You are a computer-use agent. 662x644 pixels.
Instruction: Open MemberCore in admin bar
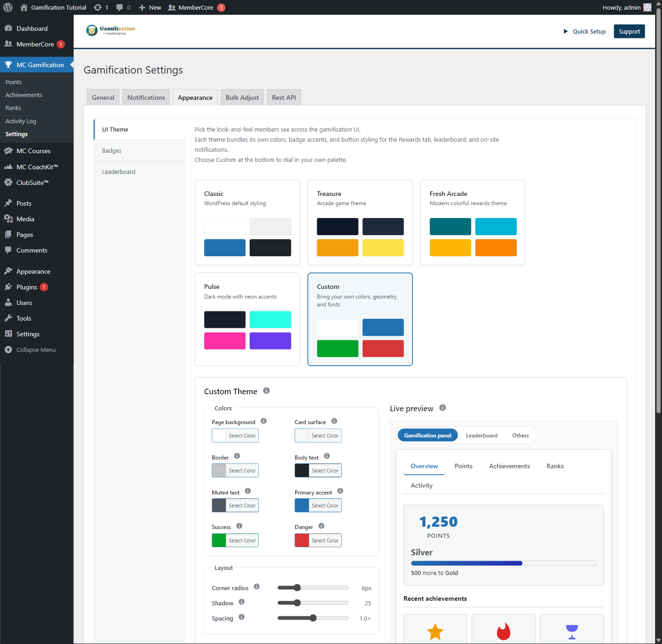click(x=196, y=7)
